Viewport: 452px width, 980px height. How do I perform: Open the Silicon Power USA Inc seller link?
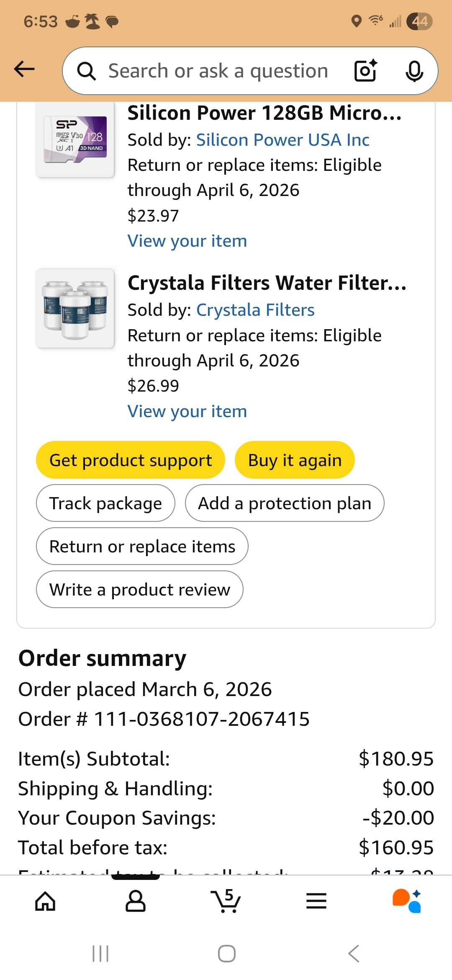click(x=282, y=140)
